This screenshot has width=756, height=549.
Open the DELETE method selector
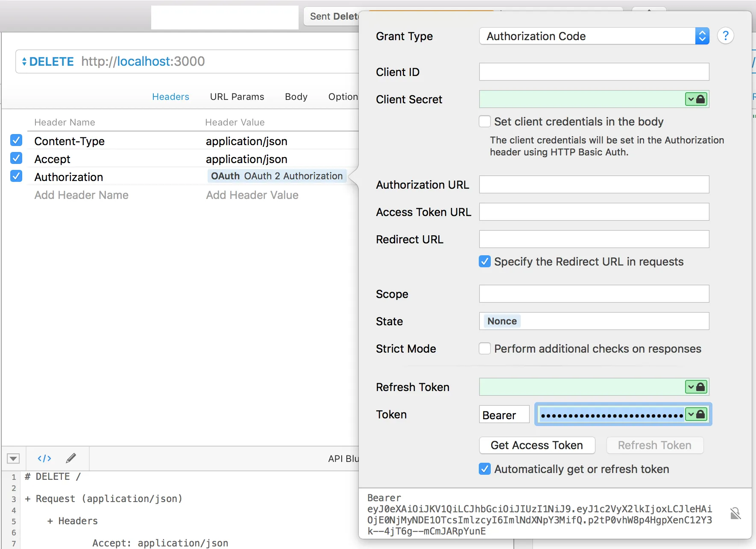point(48,61)
